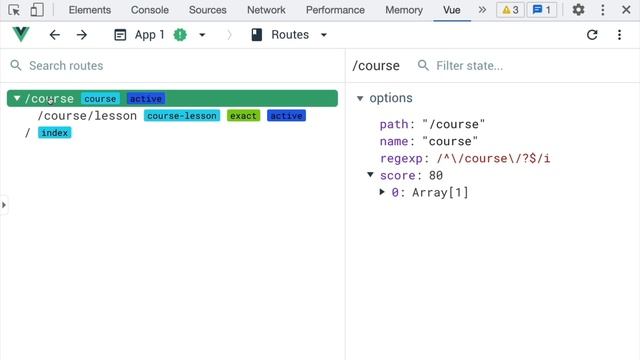The image size is (640, 360).
Task: Open the DevTools customize menu
Action: pyautogui.click(x=602, y=10)
